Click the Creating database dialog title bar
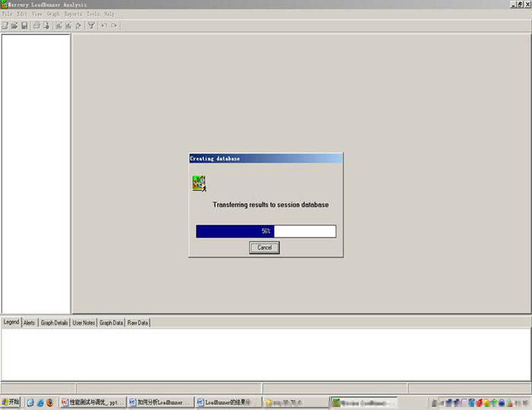The image size is (532, 410). tap(266, 158)
